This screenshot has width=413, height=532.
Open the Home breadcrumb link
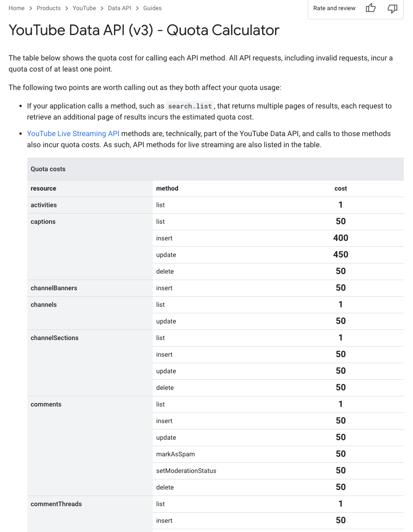17,8
